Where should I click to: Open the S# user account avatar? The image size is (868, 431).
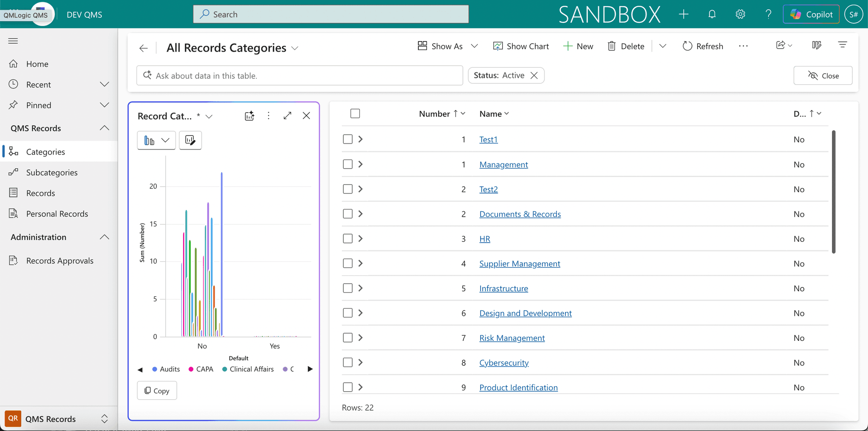pyautogui.click(x=854, y=14)
